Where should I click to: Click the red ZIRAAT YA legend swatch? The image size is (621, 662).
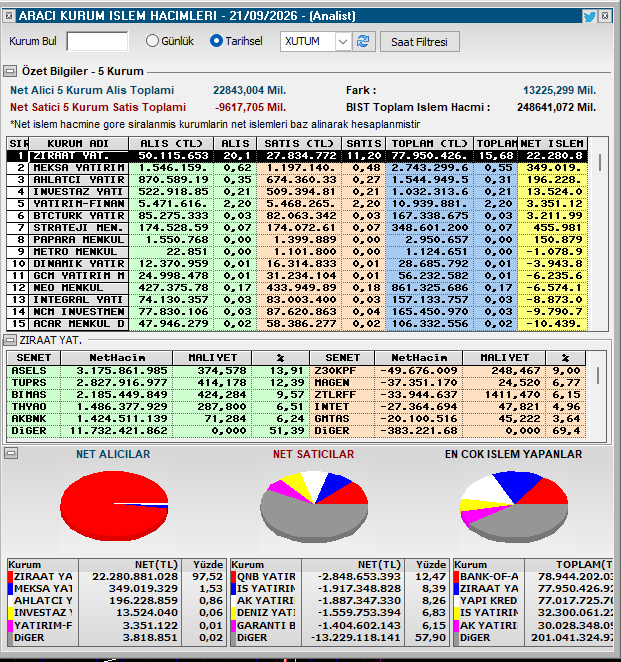click(x=11, y=577)
